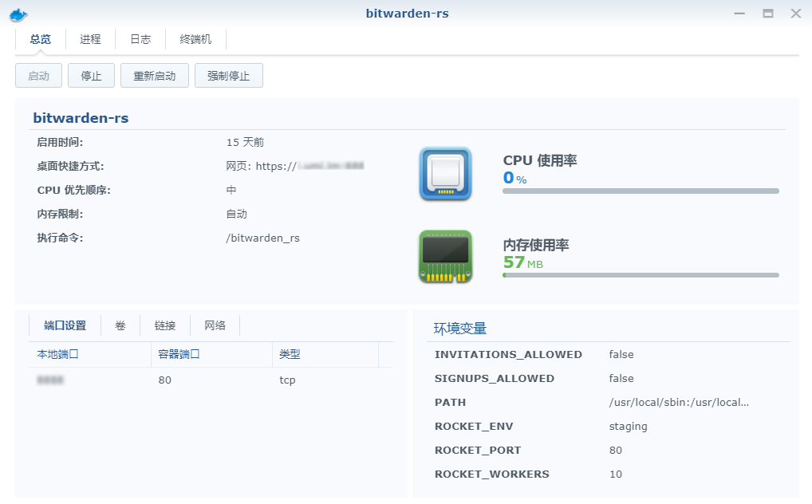Image resolution: width=812 pixels, height=504 pixels.
Task: Click the Docker whale icon in title bar
Action: pos(18,14)
